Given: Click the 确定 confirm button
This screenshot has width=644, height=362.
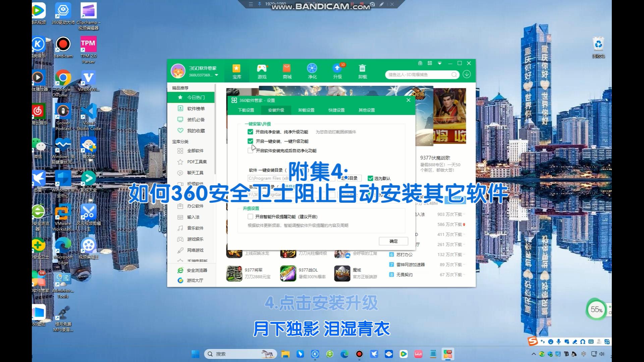Looking at the screenshot, I should point(392,241).
